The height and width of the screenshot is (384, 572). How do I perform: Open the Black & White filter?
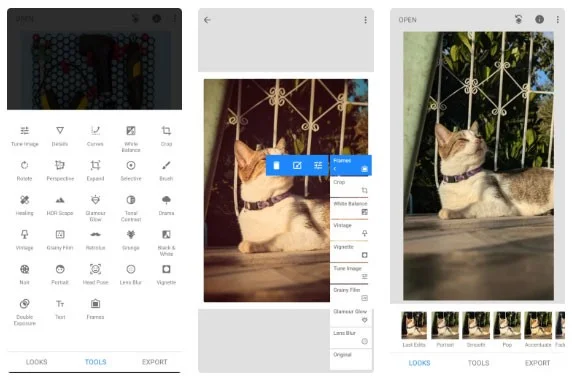pos(166,243)
